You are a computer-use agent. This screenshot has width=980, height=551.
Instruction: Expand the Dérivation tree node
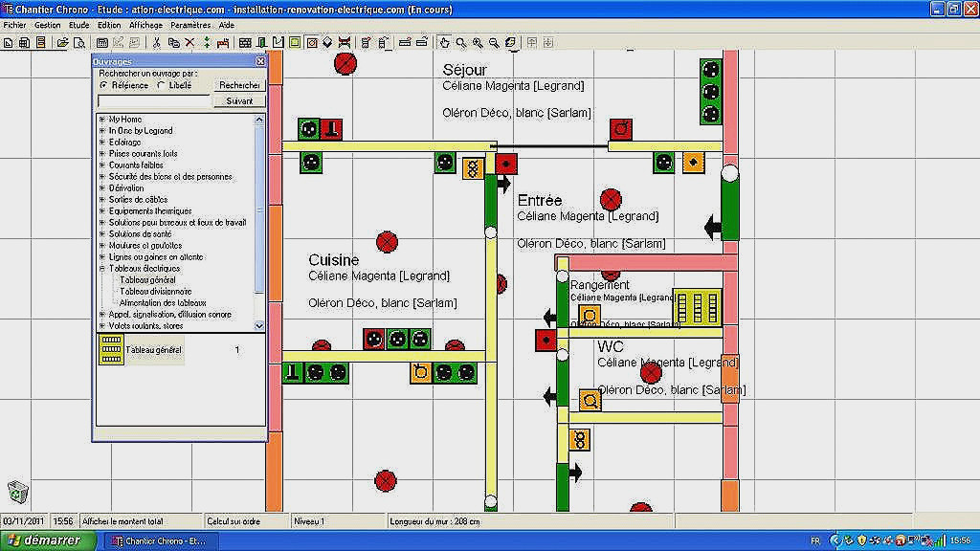click(101, 188)
